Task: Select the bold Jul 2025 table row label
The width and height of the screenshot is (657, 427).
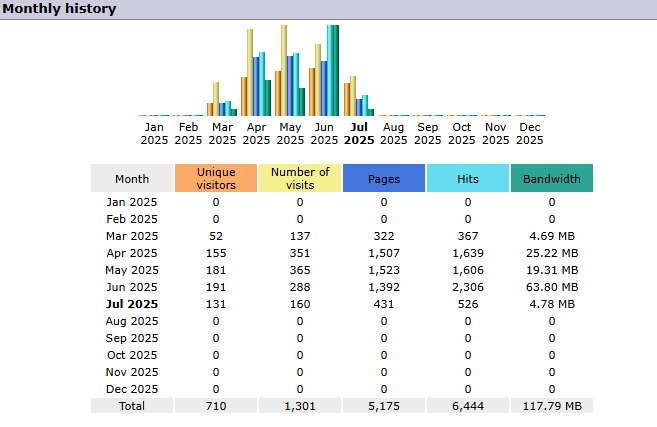Action: point(132,304)
